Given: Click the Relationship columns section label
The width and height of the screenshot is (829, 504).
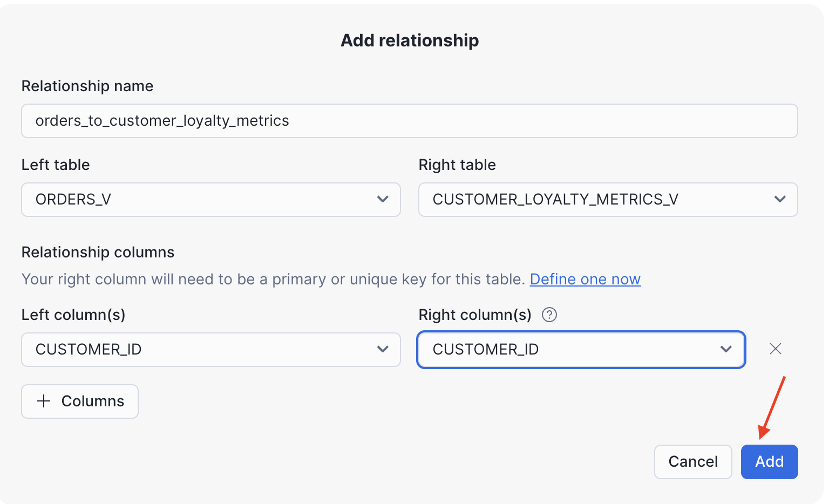Looking at the screenshot, I should point(98,252).
